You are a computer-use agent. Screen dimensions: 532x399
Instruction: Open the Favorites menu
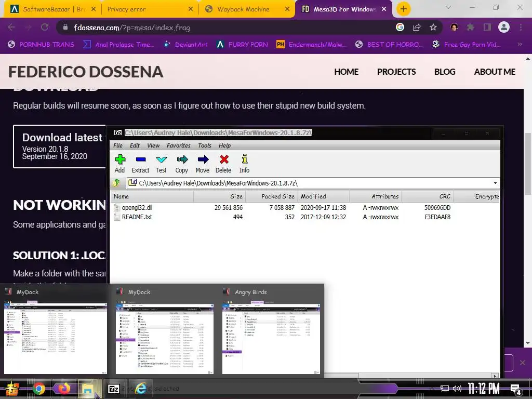point(179,145)
